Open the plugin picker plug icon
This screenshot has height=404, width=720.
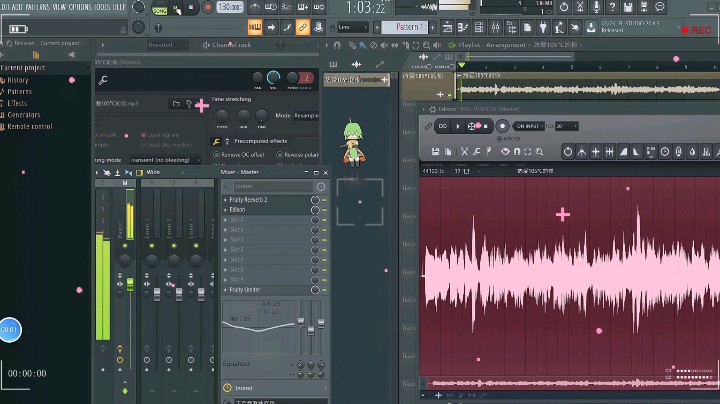point(543,28)
